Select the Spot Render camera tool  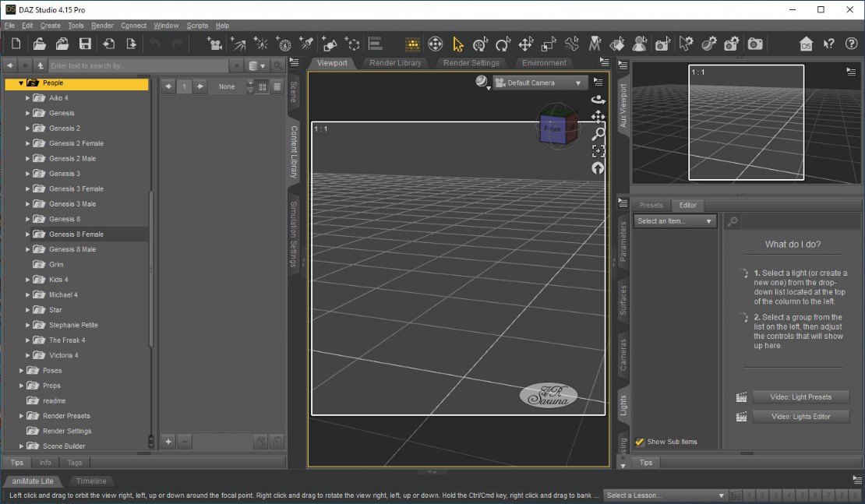663,44
